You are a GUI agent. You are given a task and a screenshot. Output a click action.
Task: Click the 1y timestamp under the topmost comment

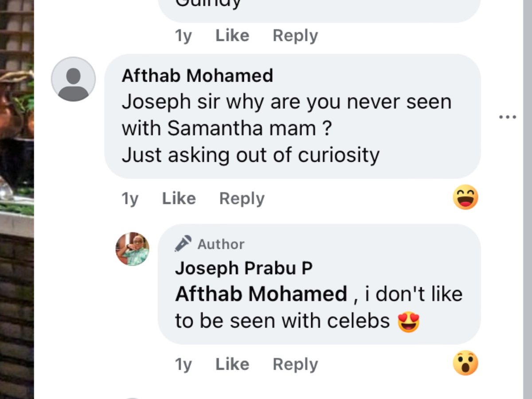click(x=183, y=35)
